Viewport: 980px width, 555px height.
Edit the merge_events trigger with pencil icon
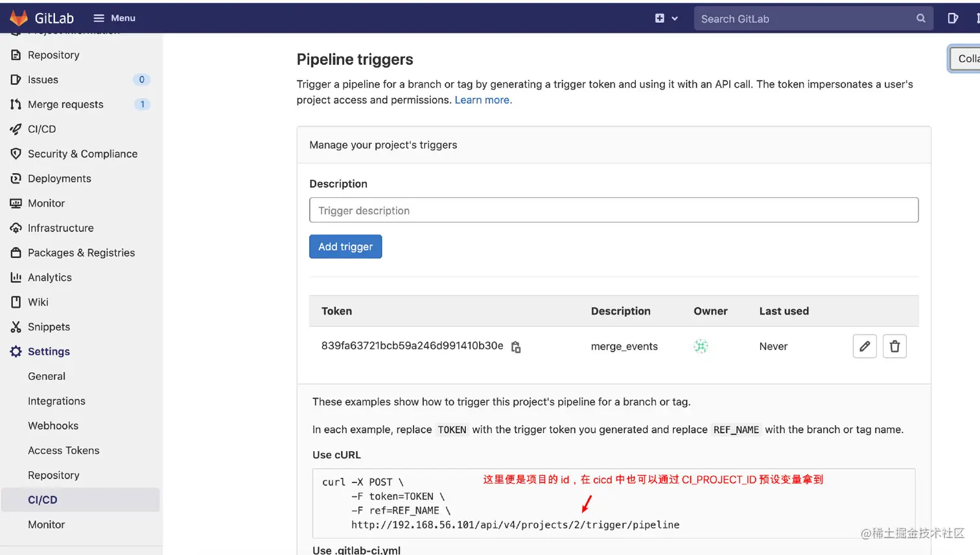tap(865, 346)
